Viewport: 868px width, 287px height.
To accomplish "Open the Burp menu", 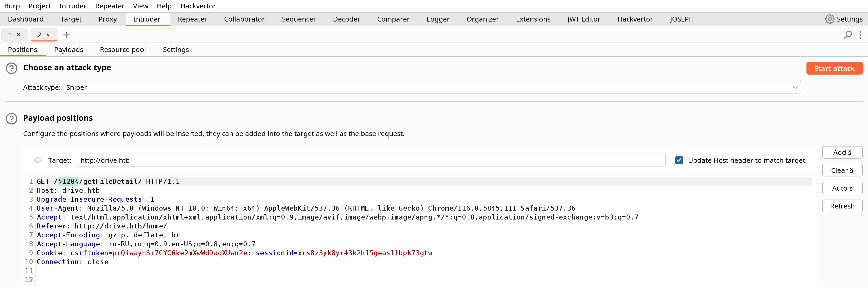I will click(x=12, y=6).
